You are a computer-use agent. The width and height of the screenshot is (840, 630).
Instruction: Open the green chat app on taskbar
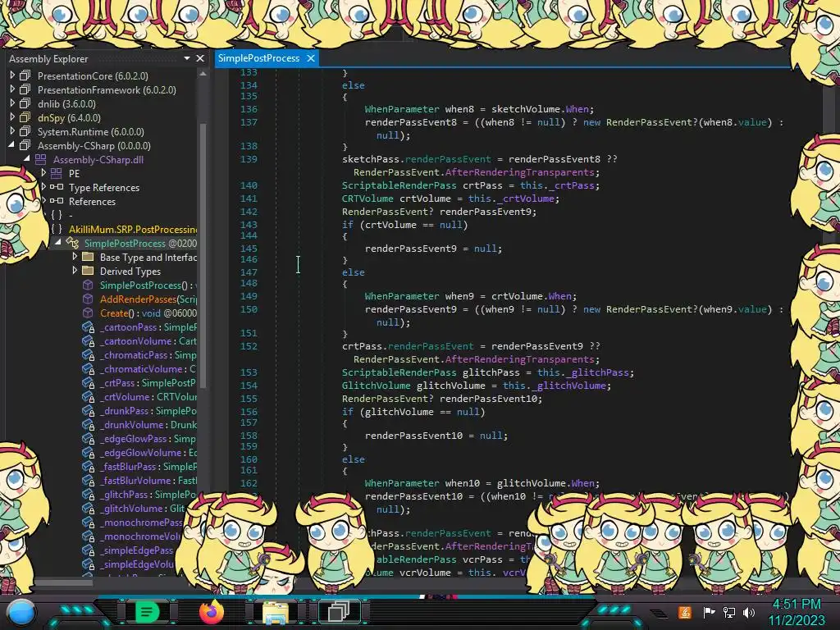coord(147,611)
